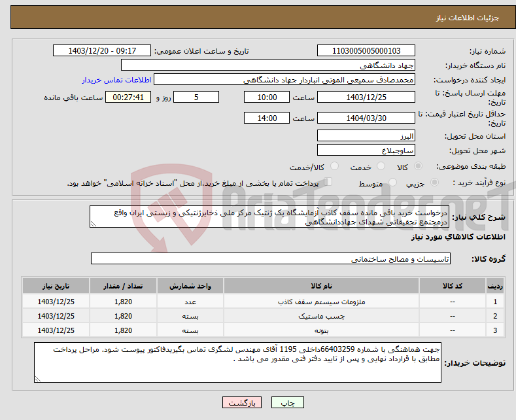Click item name بتونه
Image resolution: width=516 pixels, height=420 pixels.
click(x=321, y=330)
